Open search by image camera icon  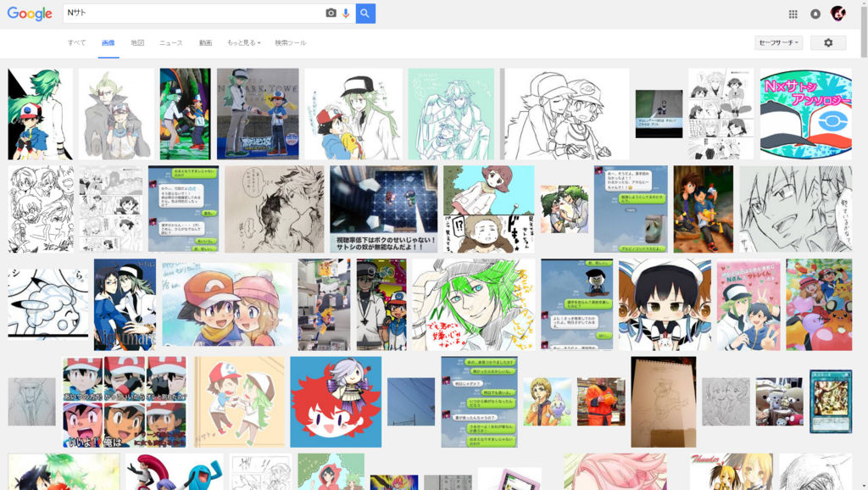[331, 13]
